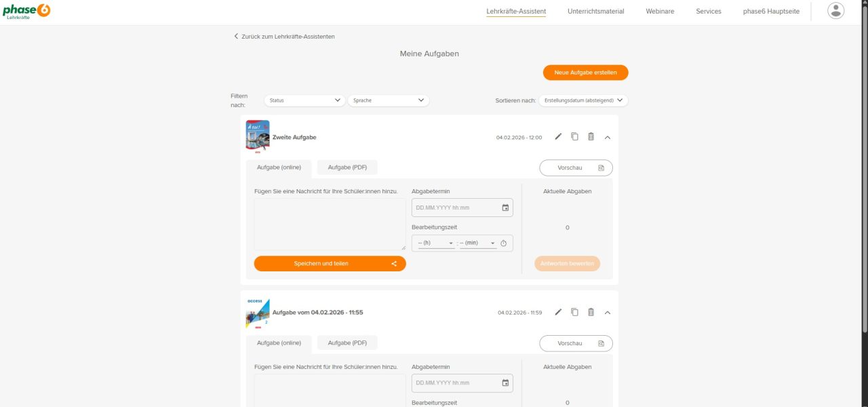
Task: Copy Aufgabe vom 04.02.2026 using duplicate icon
Action: tap(574, 312)
